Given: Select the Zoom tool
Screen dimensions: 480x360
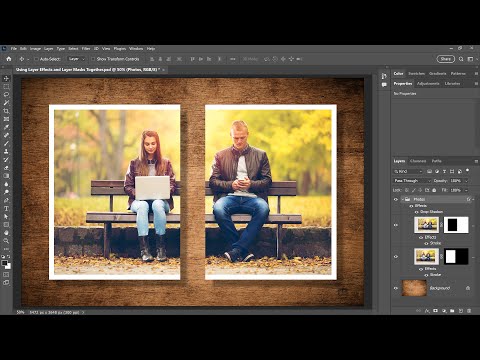Looking at the screenshot, I should click(6, 241).
